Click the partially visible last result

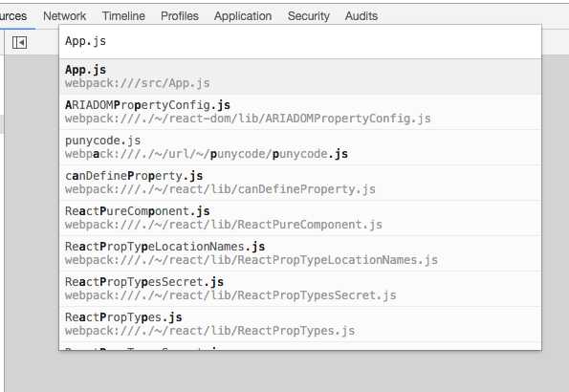pyautogui.click(x=300, y=347)
